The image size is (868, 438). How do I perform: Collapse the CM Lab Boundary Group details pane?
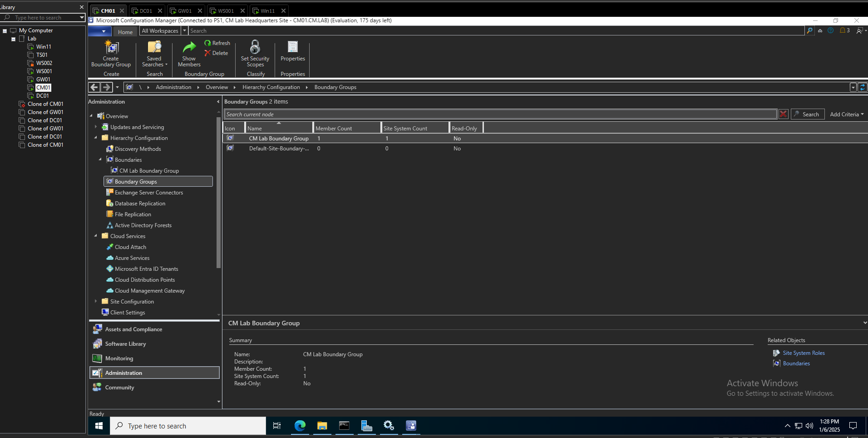(865, 323)
